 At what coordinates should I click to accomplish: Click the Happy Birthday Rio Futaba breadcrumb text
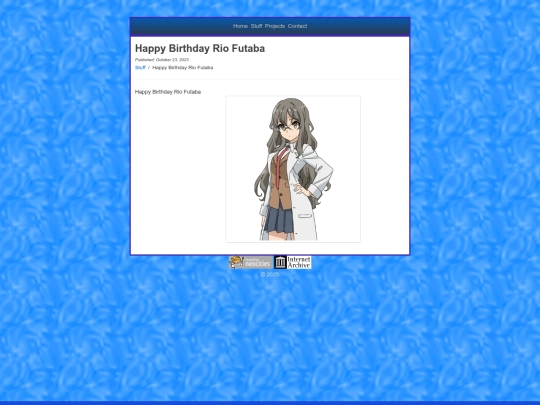tap(183, 68)
